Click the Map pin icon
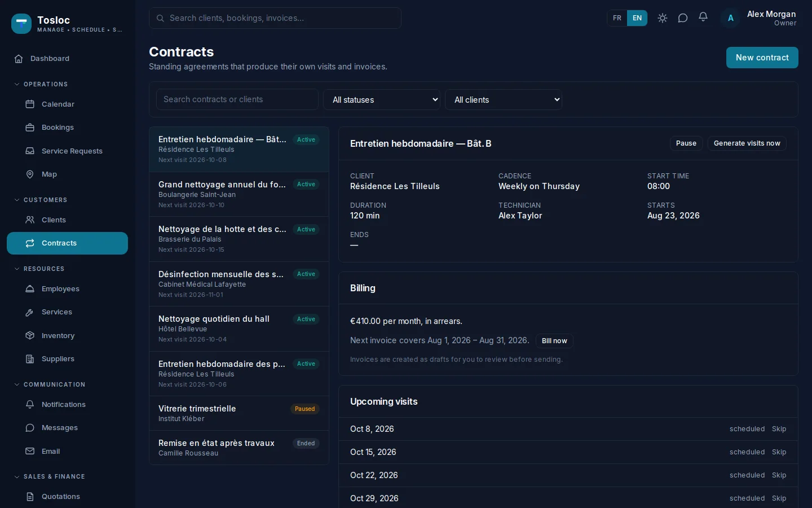The height and width of the screenshot is (508, 812). tap(30, 174)
